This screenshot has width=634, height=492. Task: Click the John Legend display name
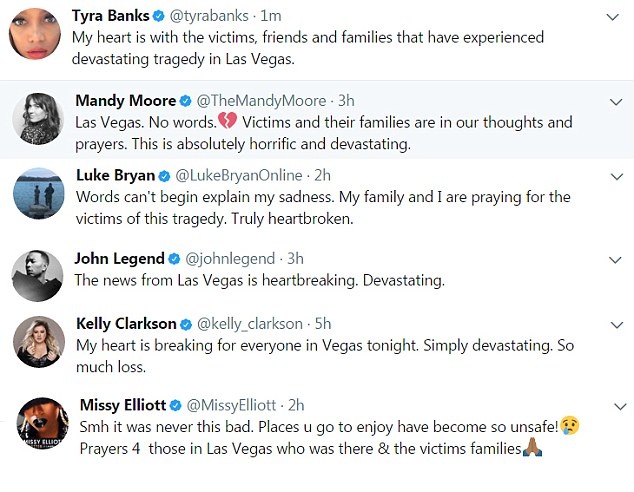tap(120, 259)
